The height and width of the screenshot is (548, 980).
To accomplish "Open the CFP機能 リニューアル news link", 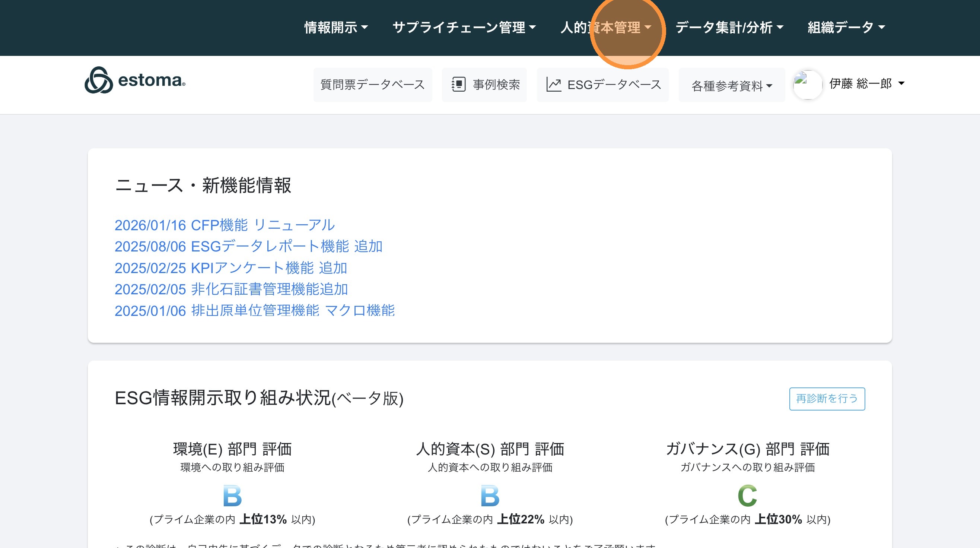I will [225, 225].
